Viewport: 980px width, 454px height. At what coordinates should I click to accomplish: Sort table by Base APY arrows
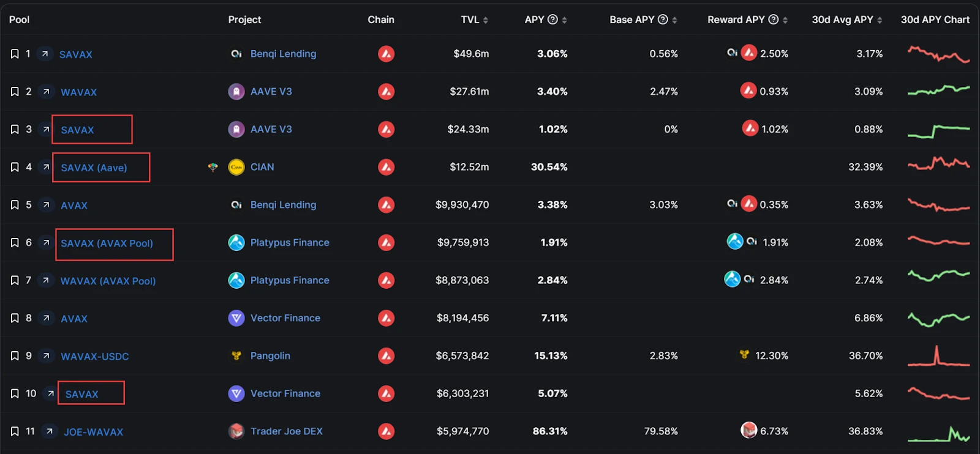coord(674,20)
